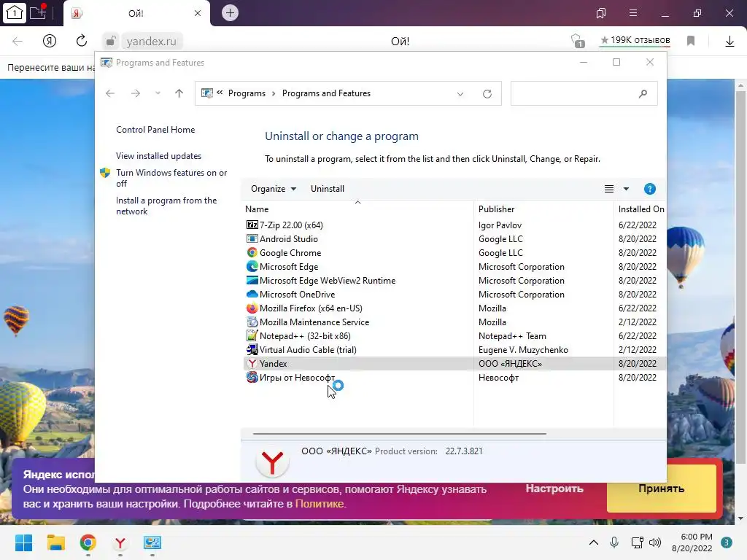The width and height of the screenshot is (747, 560).
Task: Add a new browser tab
Action: 230,13
